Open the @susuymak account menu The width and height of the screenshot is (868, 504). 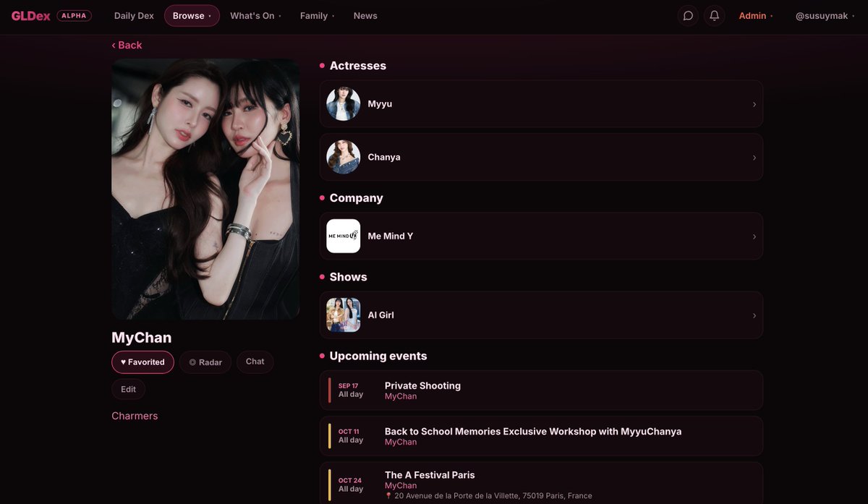pos(825,16)
